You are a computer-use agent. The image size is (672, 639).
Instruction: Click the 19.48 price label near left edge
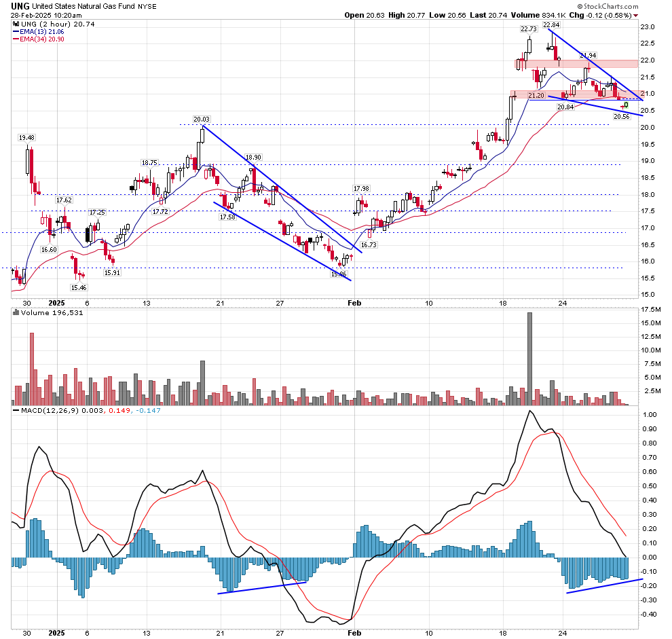26,137
